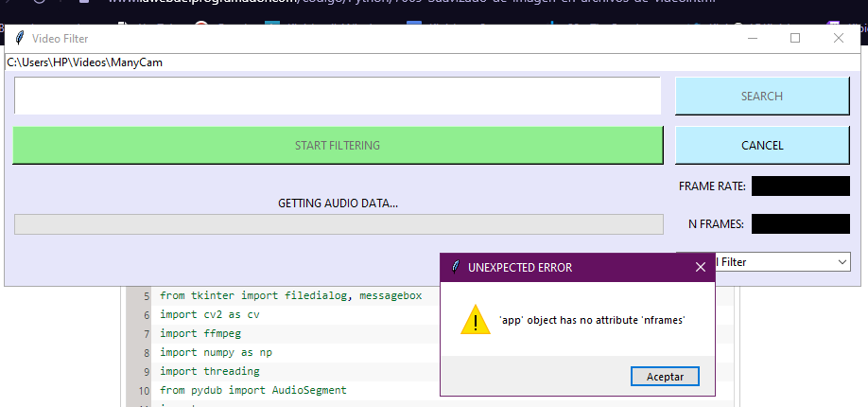
Task: Start filtering with the green button
Action: (338, 145)
